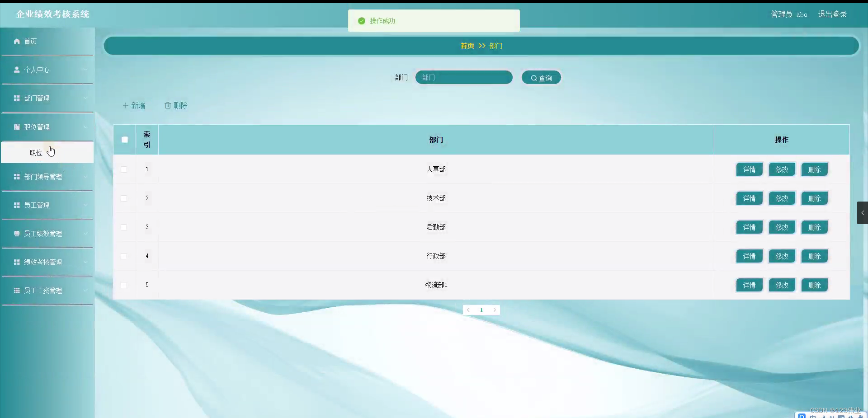The image size is (868, 418).
Task: Select the flag icon next to 职位管理
Action: click(17, 127)
